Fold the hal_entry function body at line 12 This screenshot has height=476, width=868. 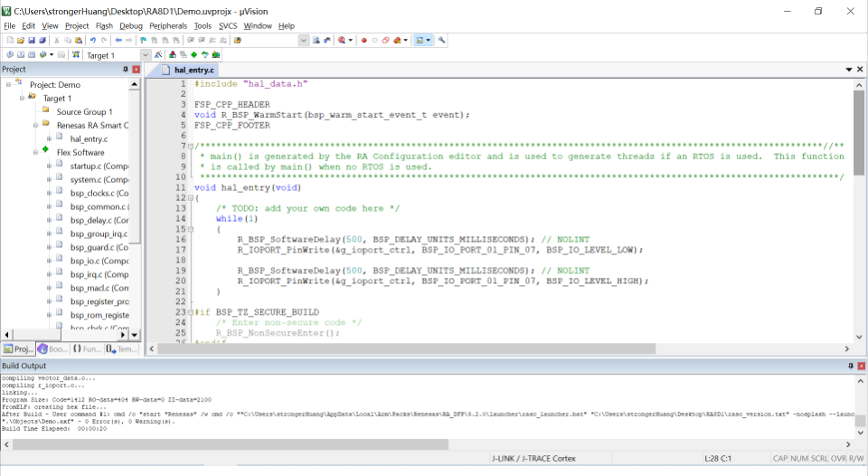[191, 198]
